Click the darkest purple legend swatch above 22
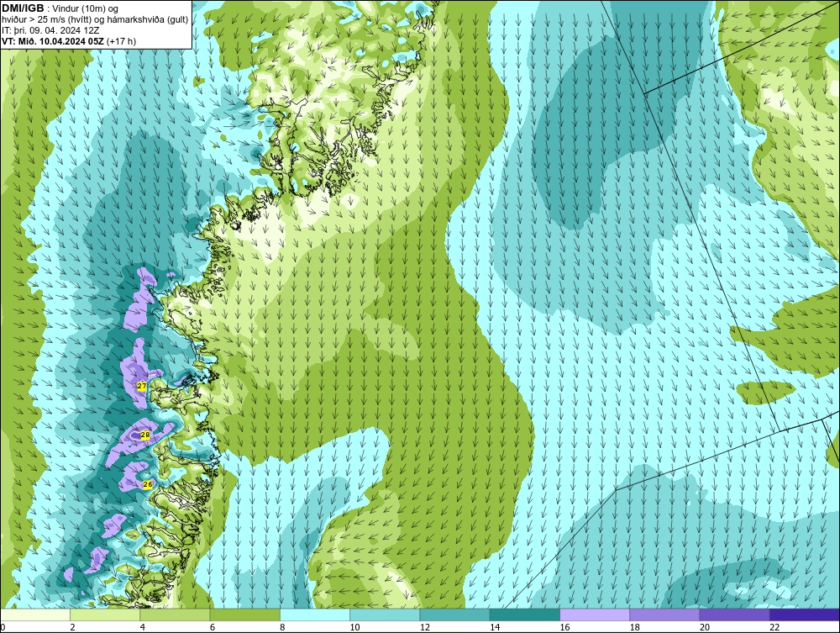840x633 pixels. pos(804,615)
